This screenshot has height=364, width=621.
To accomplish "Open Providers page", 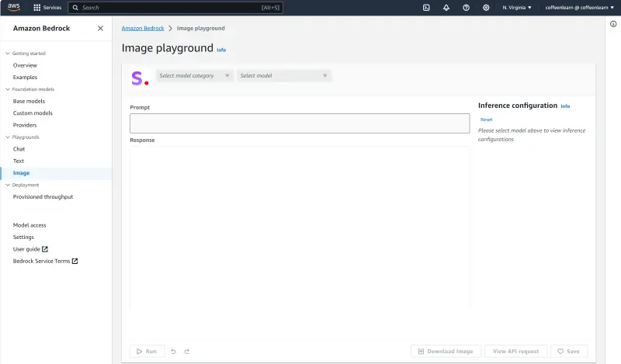I will 25,125.
